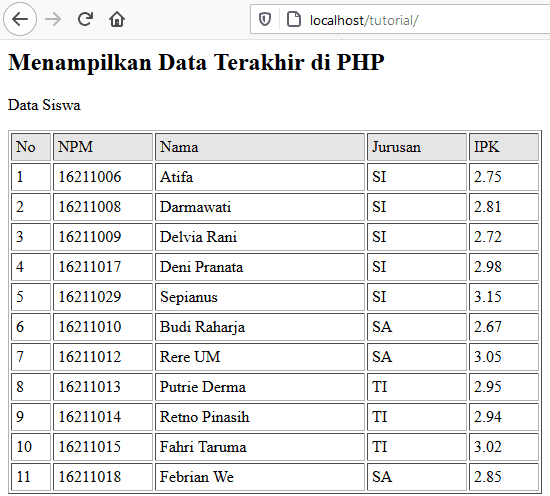
Task: Select IPK value 2.81
Action: [x=504, y=207]
